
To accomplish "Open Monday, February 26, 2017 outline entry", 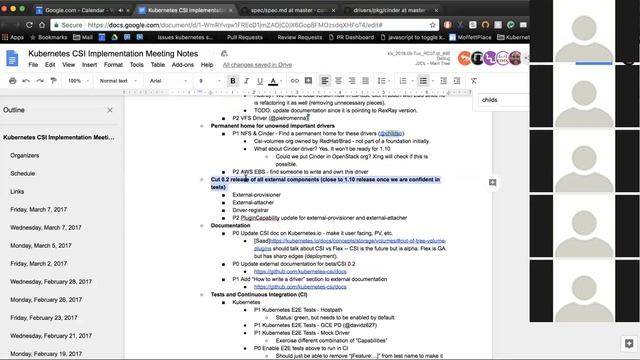I will tap(46, 300).
